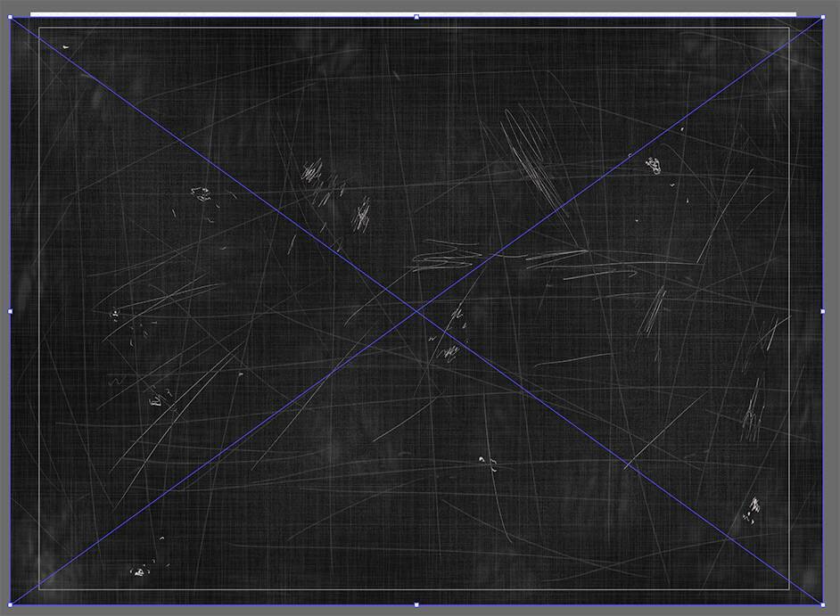Image resolution: width=840 pixels, height=616 pixels.
Task: Click the bottom-right corner selection handle
Action: point(823,604)
